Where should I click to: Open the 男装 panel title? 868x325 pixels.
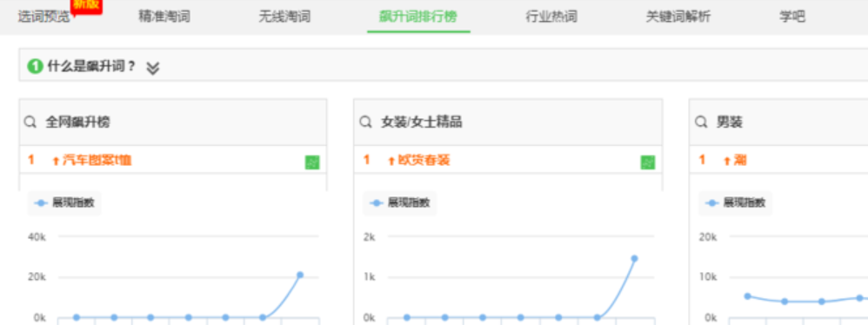click(730, 123)
